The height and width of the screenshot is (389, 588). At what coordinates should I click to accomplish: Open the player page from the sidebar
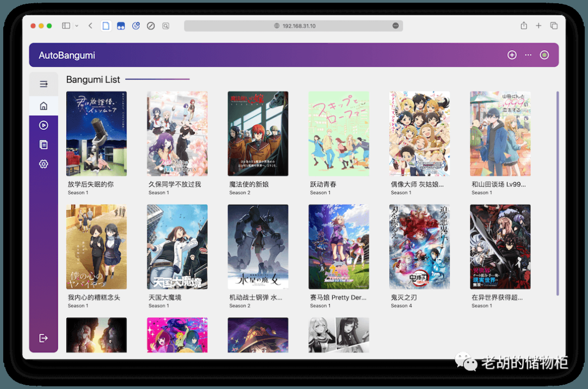[x=44, y=125]
